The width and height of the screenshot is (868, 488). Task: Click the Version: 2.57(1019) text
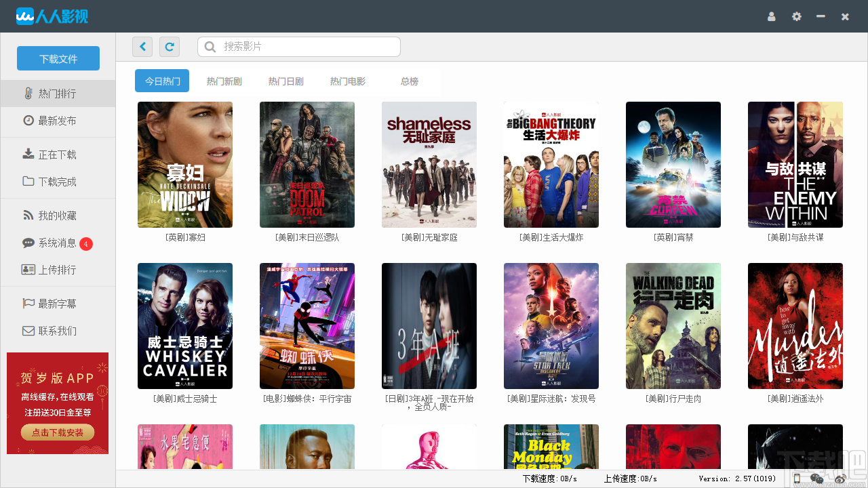[737, 479]
